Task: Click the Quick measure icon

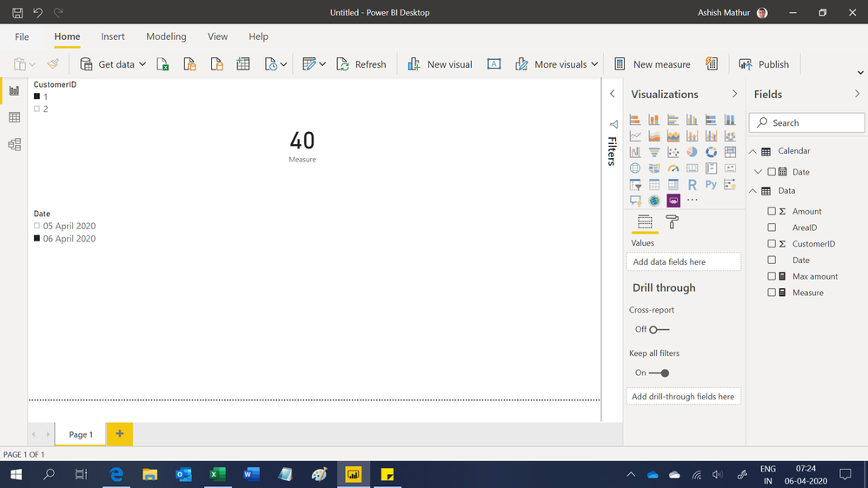Action: coord(712,64)
